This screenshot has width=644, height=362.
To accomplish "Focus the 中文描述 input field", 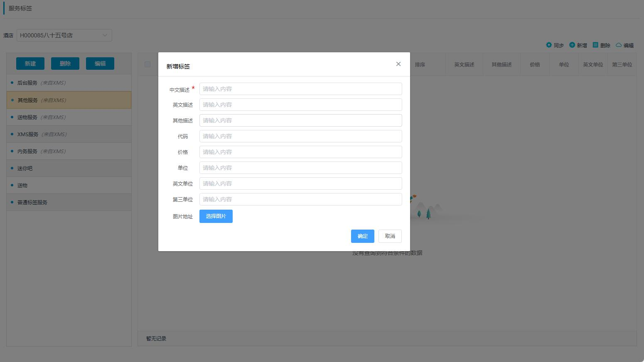I will (300, 89).
